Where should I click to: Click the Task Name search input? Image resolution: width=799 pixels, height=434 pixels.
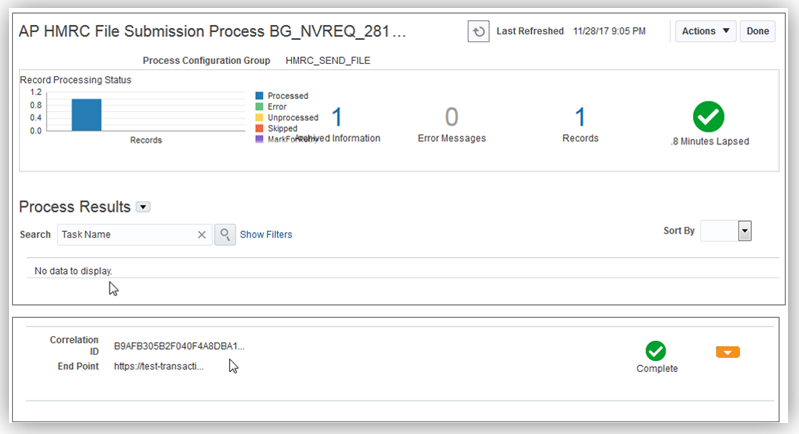pos(125,234)
